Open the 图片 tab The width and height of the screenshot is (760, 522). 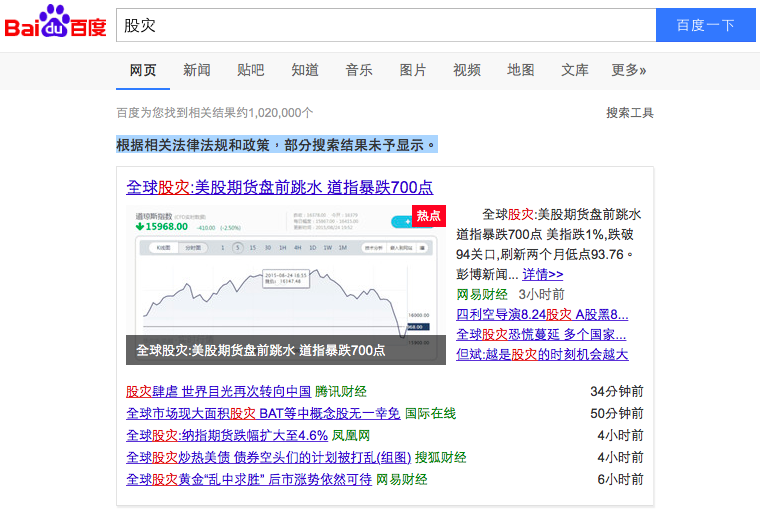click(412, 70)
